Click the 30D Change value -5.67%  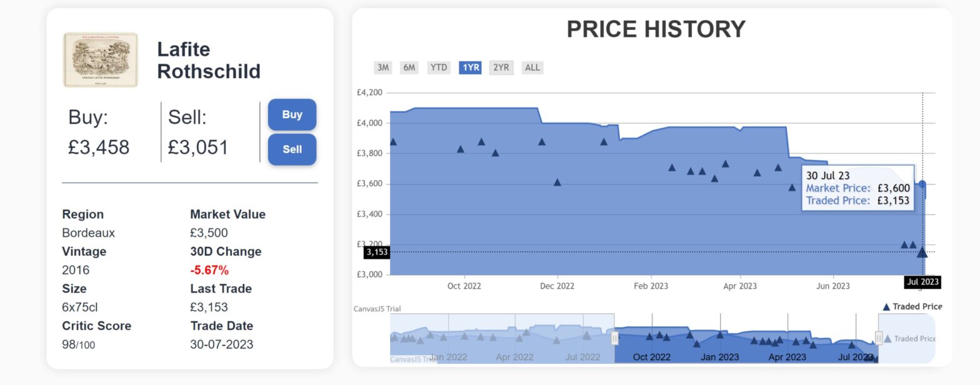pos(209,271)
